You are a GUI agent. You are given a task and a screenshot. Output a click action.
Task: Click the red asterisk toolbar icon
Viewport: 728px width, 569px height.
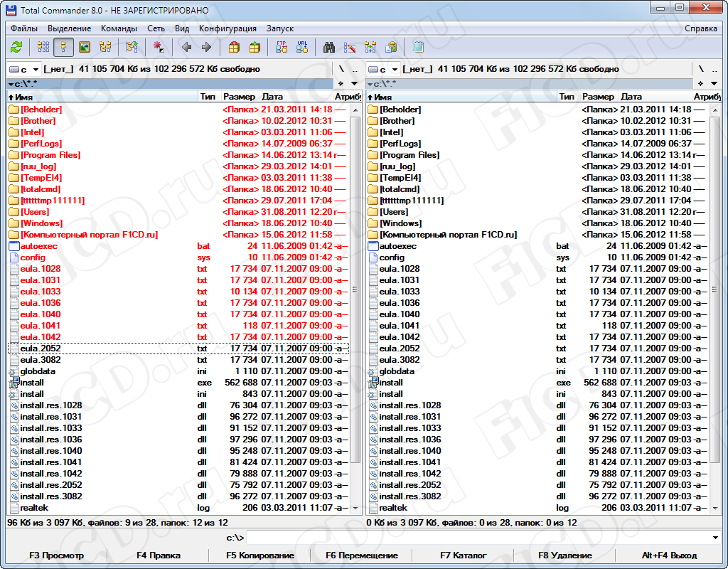(x=159, y=47)
